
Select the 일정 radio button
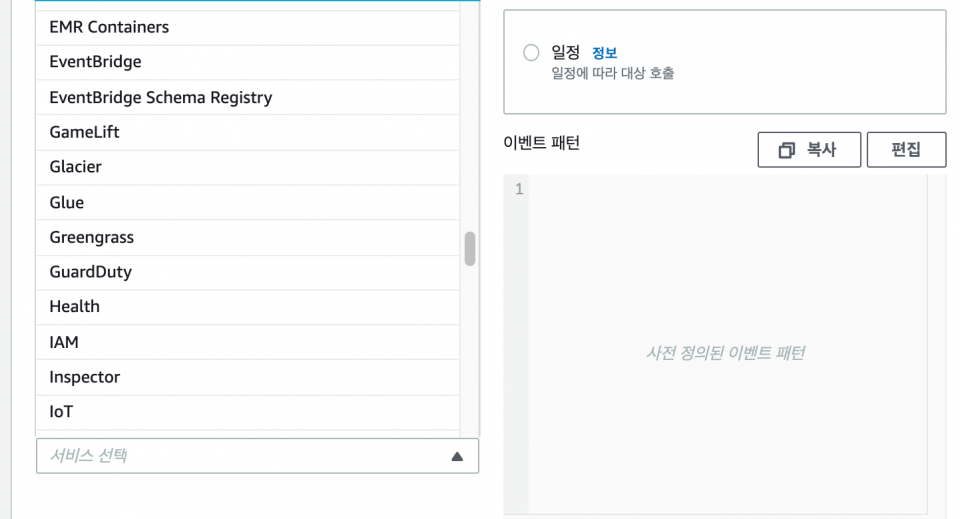531,53
